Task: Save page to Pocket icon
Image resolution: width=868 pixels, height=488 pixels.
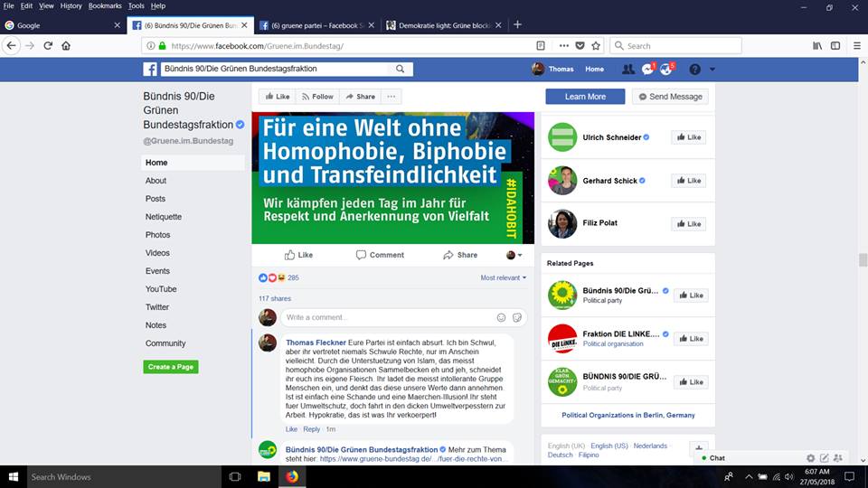Action: coord(580,46)
